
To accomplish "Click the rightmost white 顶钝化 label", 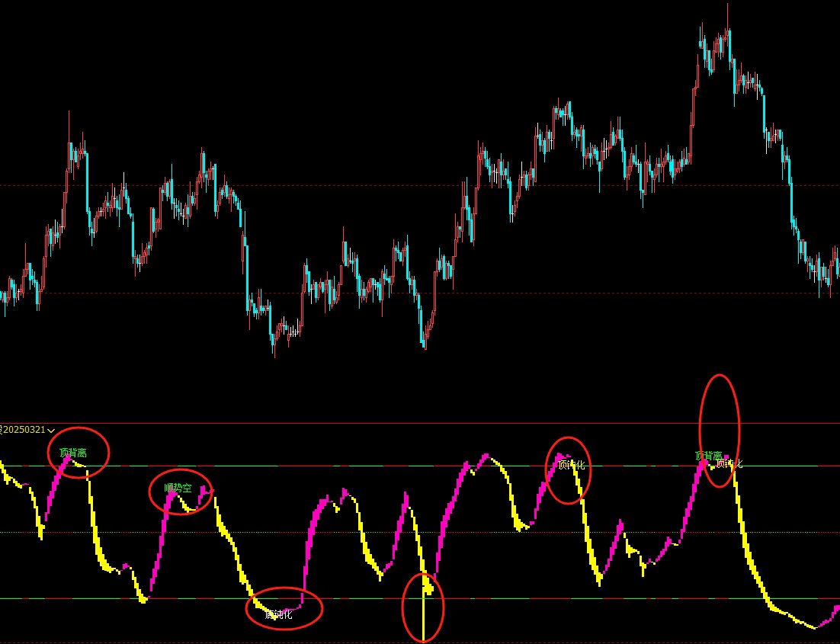I will point(729,463).
